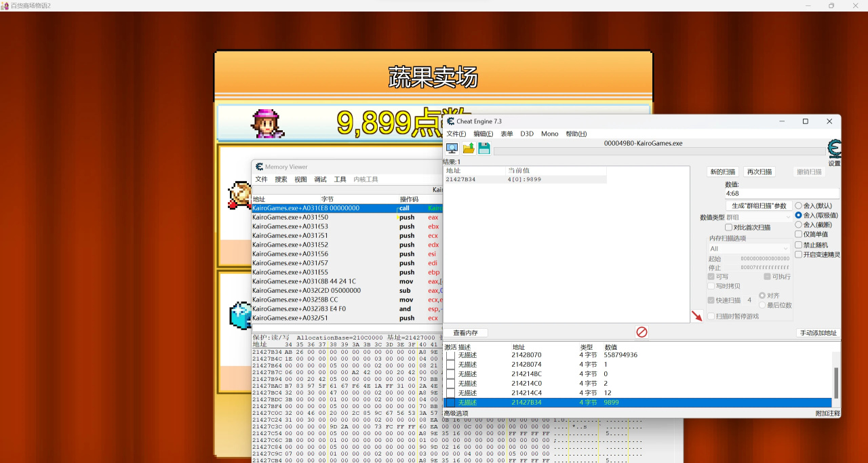Viewport: 868px width, 463px height.
Task: Activate checkbox for address 214214C4 row
Action: (450, 393)
